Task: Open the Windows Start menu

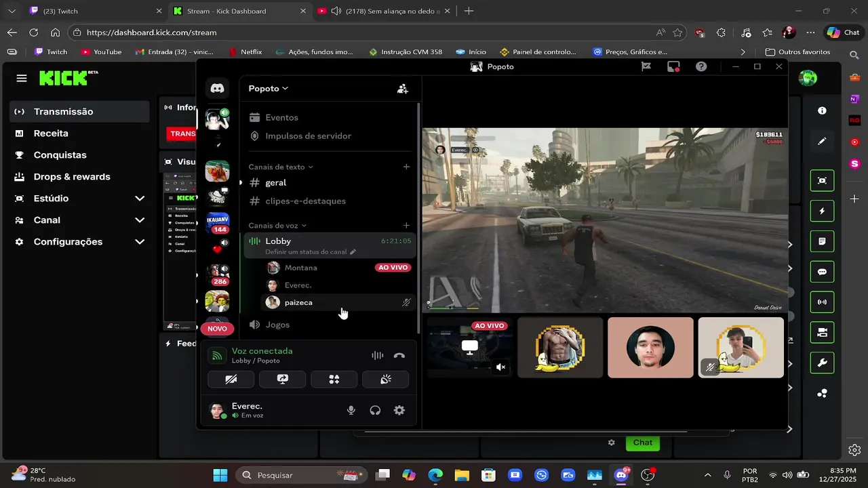Action: click(220, 475)
